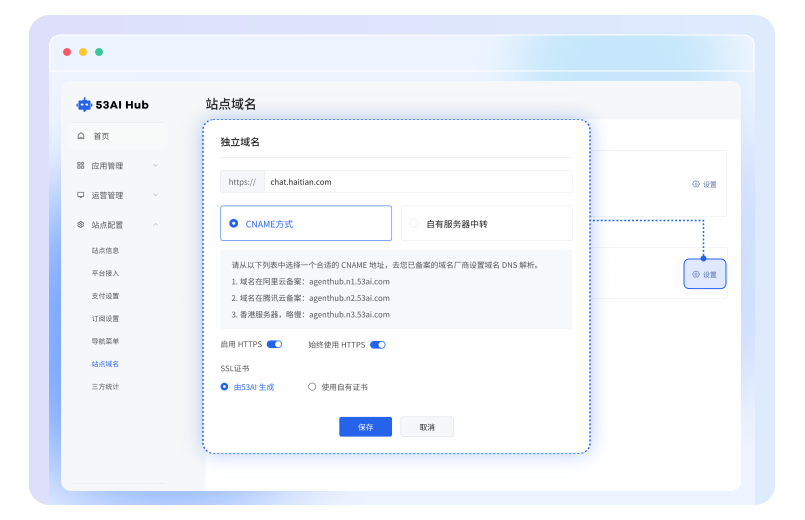
Task: Collapse the 站点配置 chevron
Action: pyautogui.click(x=156, y=224)
